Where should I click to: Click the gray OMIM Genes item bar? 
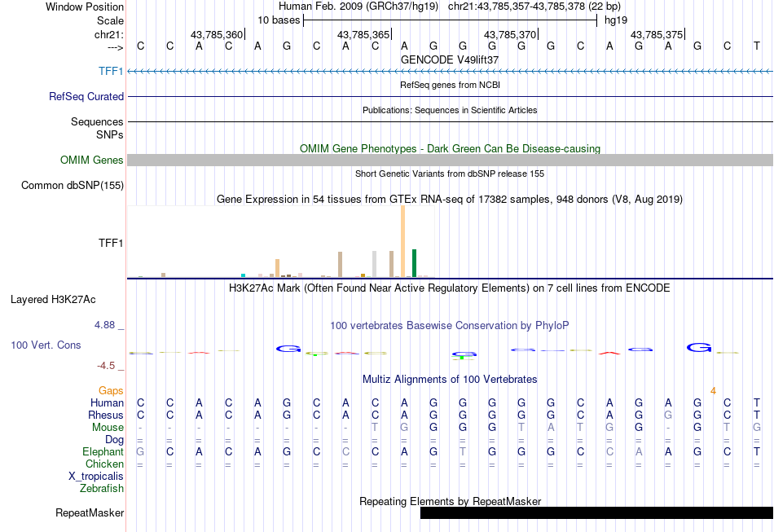(450, 160)
